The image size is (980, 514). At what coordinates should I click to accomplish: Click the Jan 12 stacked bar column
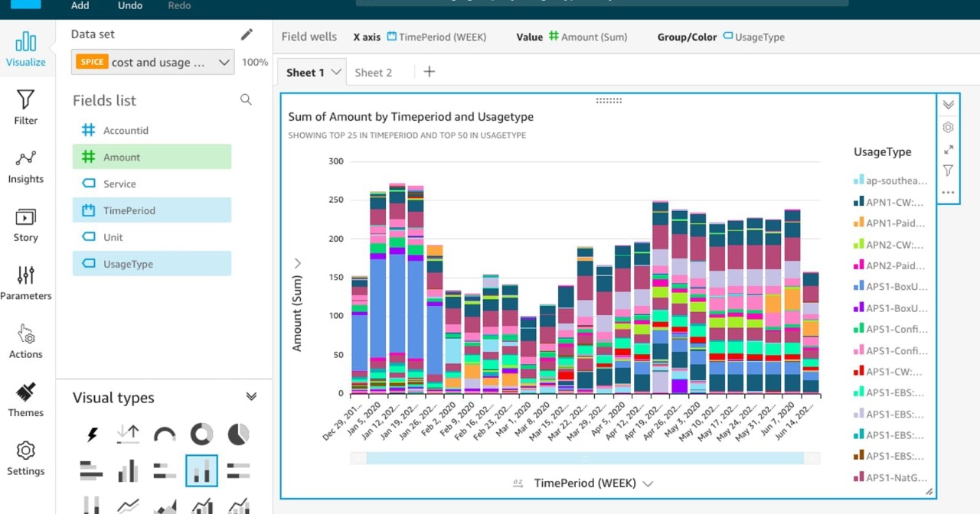click(x=397, y=288)
